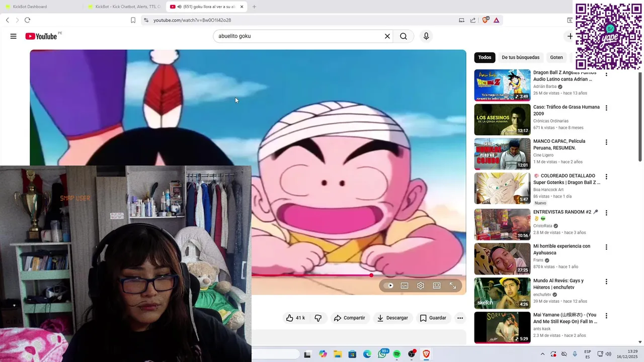
Task: Click the red playhead scrubber dot
Action: [x=371, y=276]
